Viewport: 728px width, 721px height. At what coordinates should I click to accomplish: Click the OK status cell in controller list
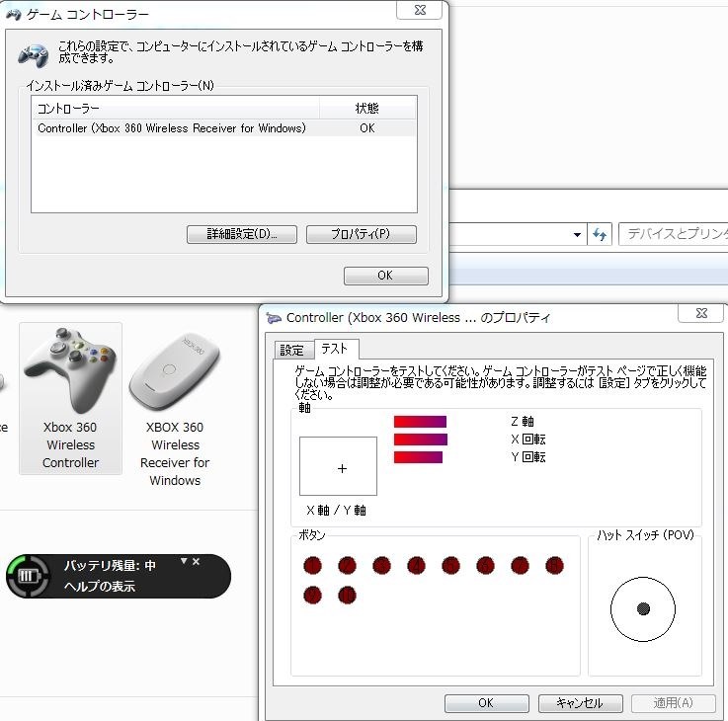click(x=366, y=128)
